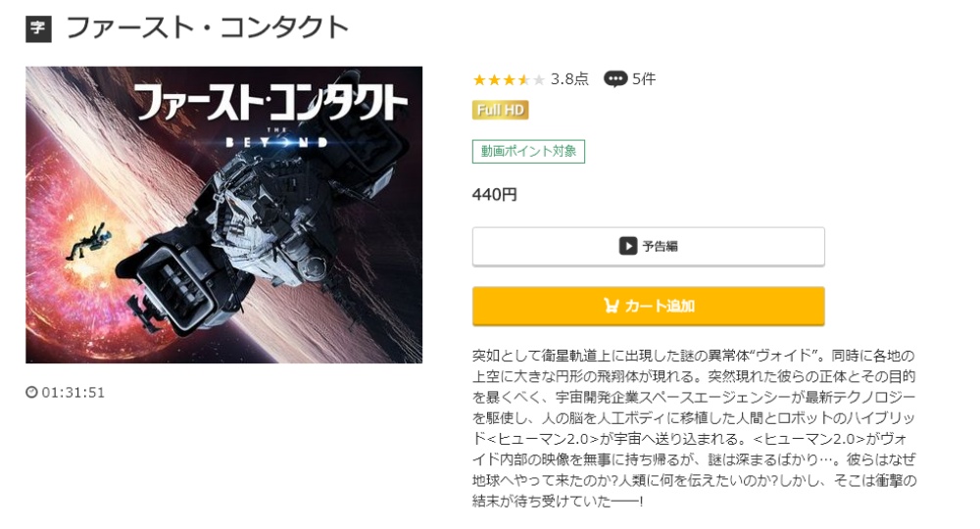Click the 440円 price text
This screenshot has height=529, width=980.
[494, 194]
